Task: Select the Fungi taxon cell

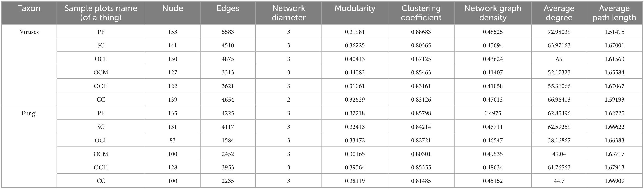Action: (29, 113)
